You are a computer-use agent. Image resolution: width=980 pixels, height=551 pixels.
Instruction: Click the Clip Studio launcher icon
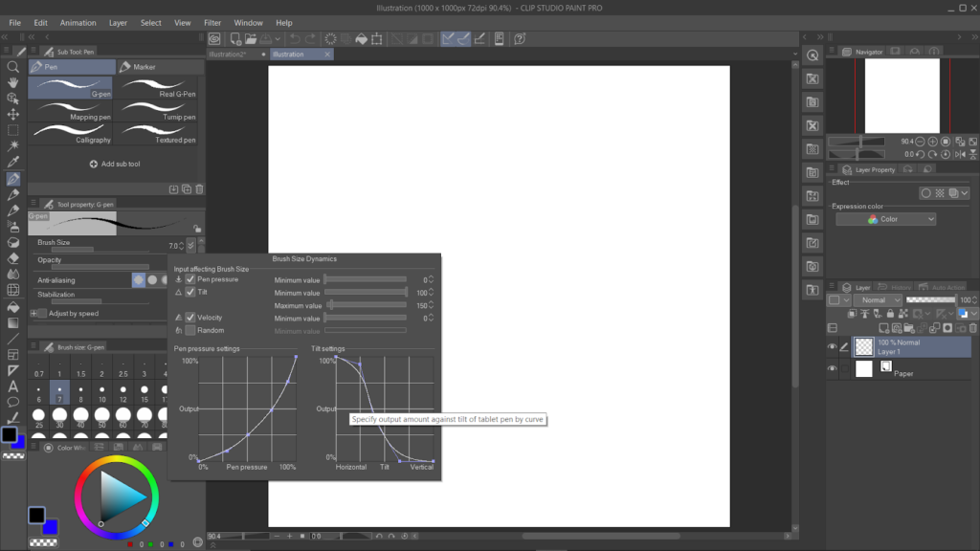point(214,38)
